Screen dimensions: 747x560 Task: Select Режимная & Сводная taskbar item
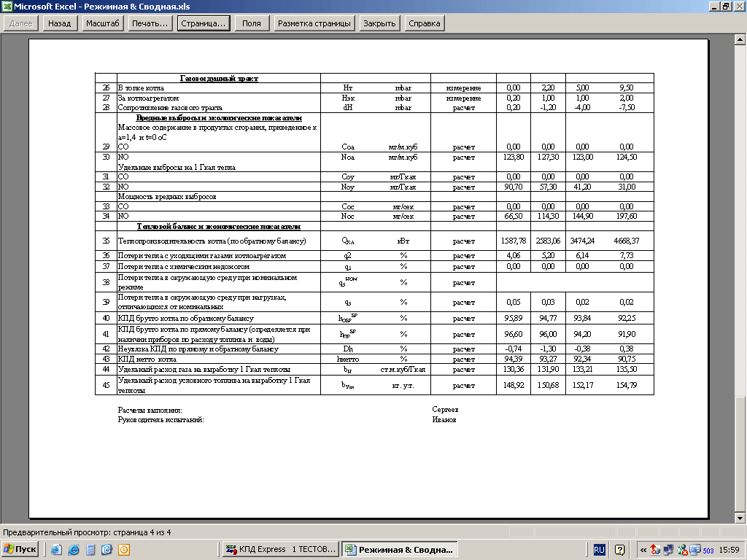point(400,550)
